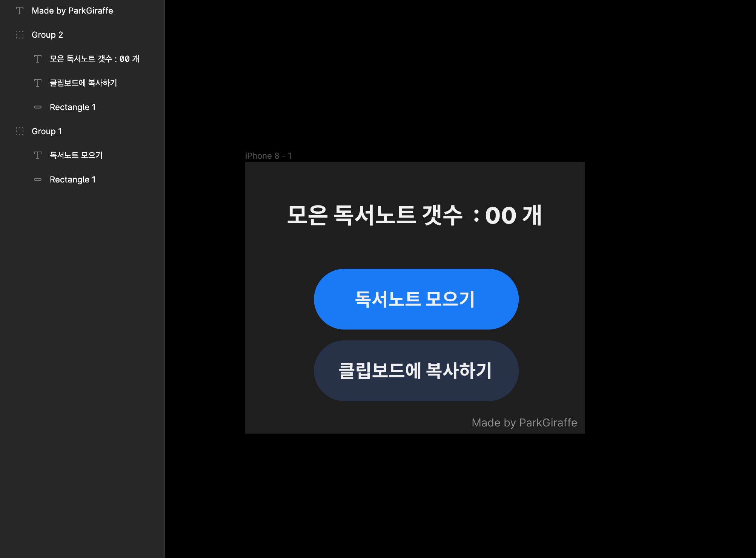Click text icon beside 모은 독서노트 갯수 layer

[x=38, y=59]
